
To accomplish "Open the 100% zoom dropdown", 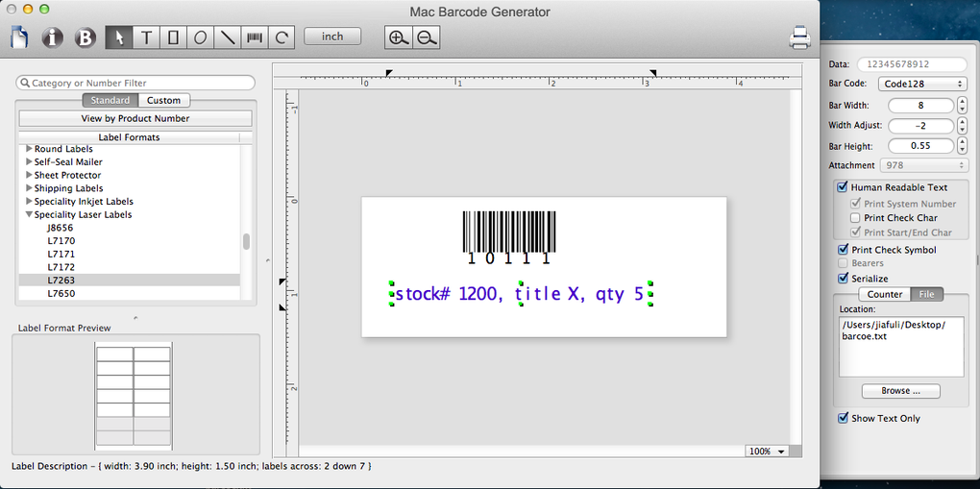I will [x=767, y=451].
